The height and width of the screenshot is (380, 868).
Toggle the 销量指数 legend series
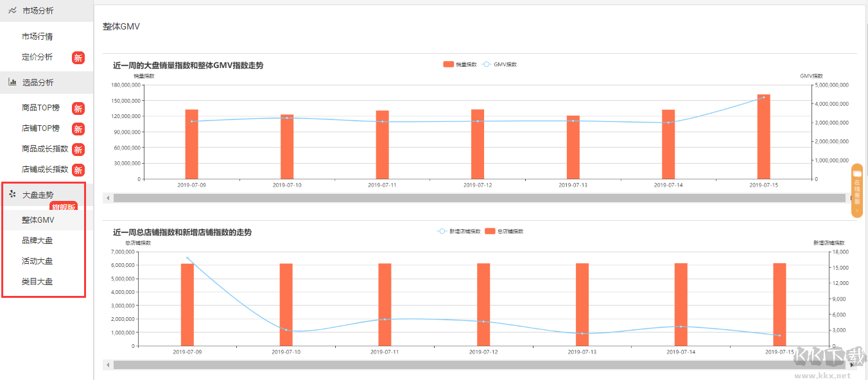(460, 64)
